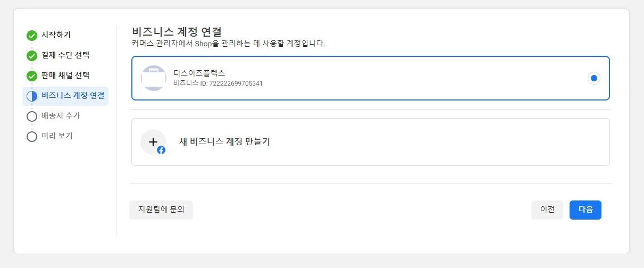Open the 판매 채널 선택 step label

click(65, 76)
